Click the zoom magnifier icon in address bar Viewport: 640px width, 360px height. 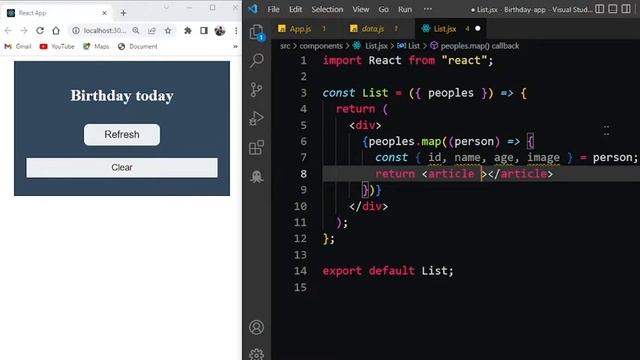pyautogui.click(x=136, y=31)
